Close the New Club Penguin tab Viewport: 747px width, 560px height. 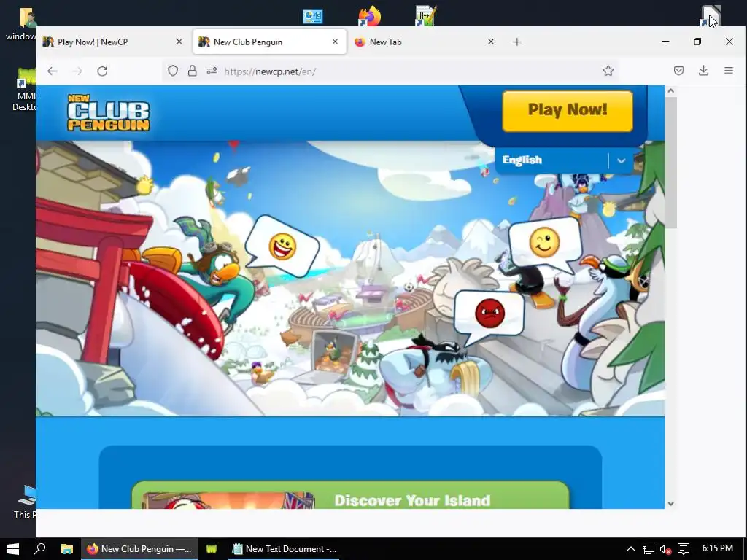(x=335, y=42)
